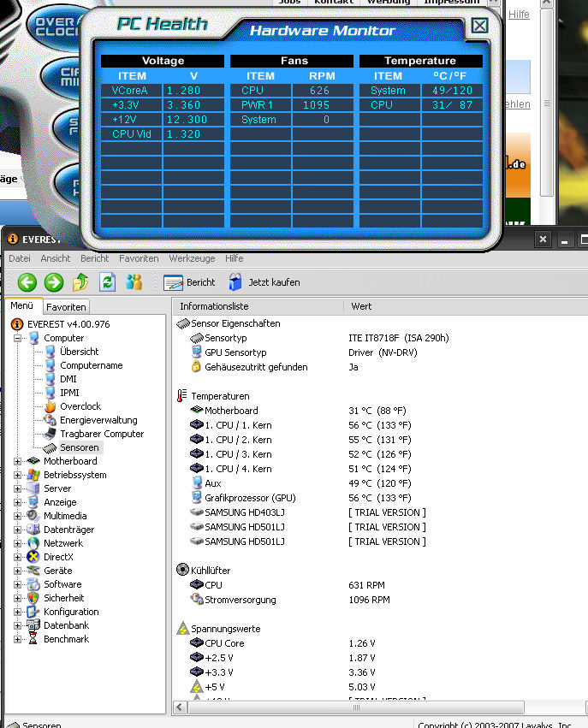Click the green Back arrow in EVEREST toolbar
This screenshot has height=728, width=588.
click(27, 282)
